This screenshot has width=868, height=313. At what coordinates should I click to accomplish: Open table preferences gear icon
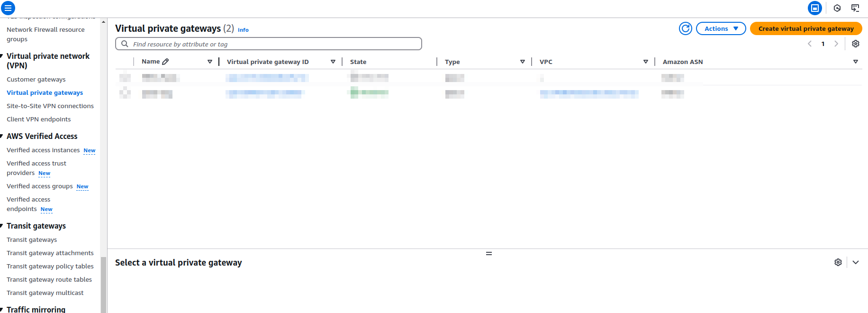(x=856, y=44)
